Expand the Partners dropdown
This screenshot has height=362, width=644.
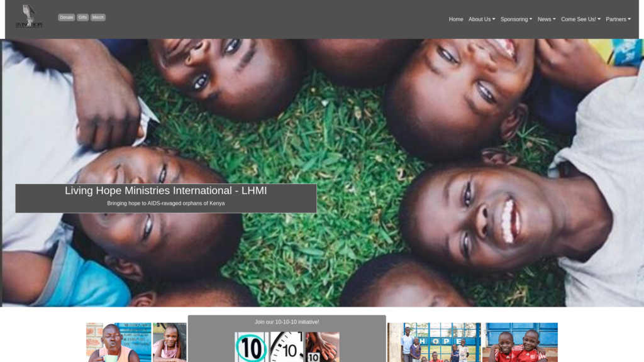[x=618, y=19]
